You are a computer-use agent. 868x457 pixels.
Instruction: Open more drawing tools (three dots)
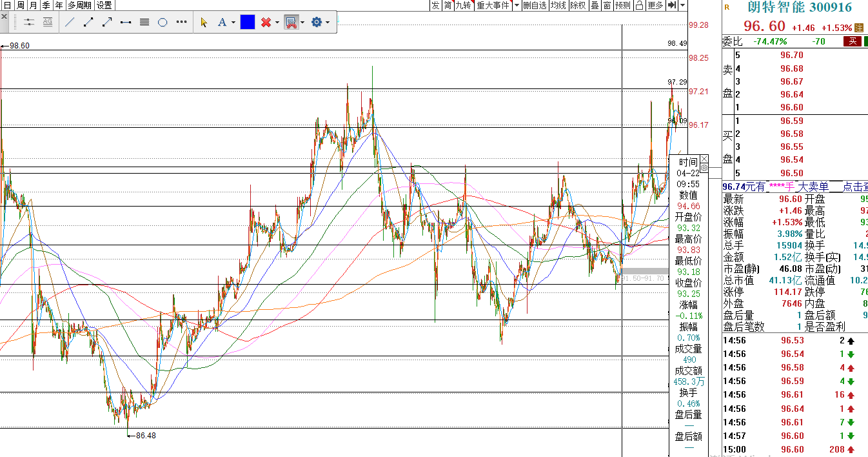click(x=182, y=22)
